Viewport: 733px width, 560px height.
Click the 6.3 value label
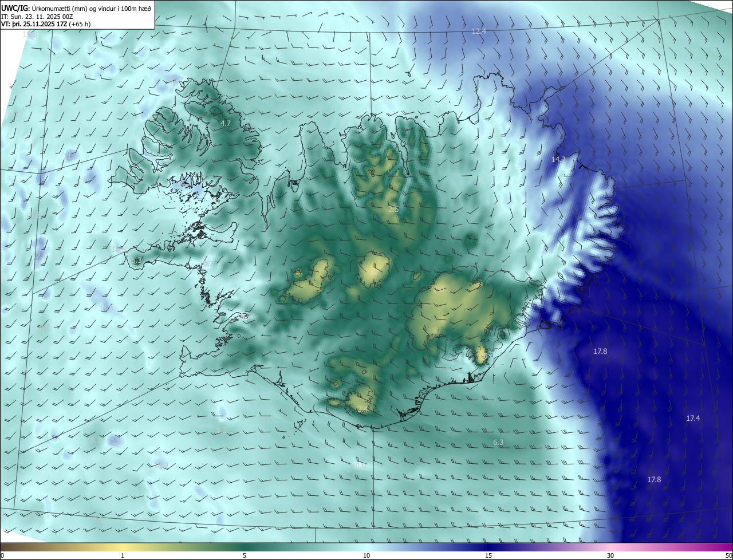point(498,443)
